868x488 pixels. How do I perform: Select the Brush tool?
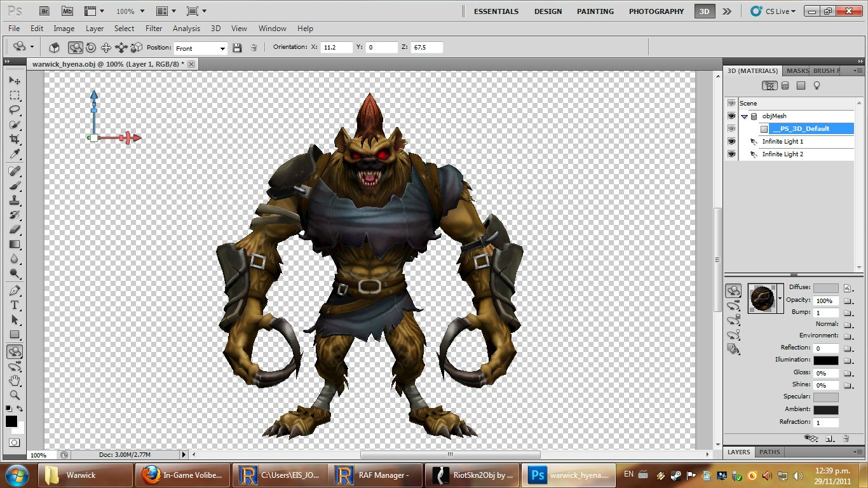(x=15, y=186)
